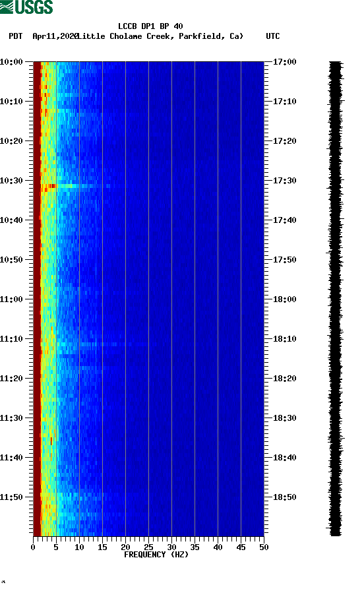Click the 10:30 PDT time label

(11, 180)
